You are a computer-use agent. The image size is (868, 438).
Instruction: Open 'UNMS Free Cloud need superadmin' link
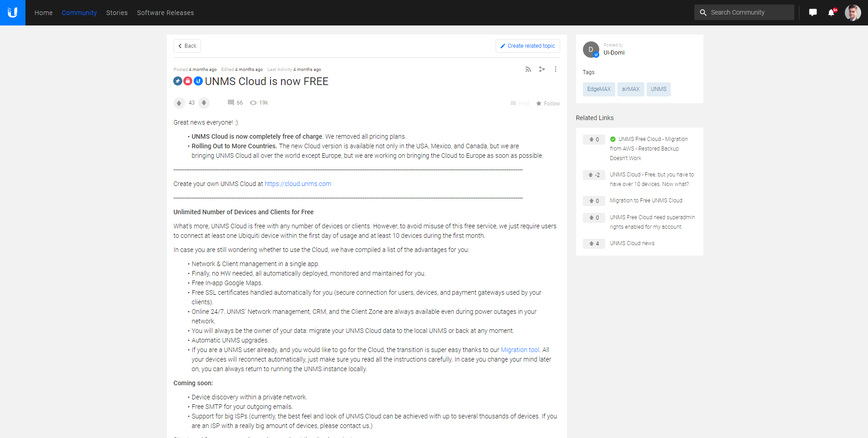tap(652, 222)
